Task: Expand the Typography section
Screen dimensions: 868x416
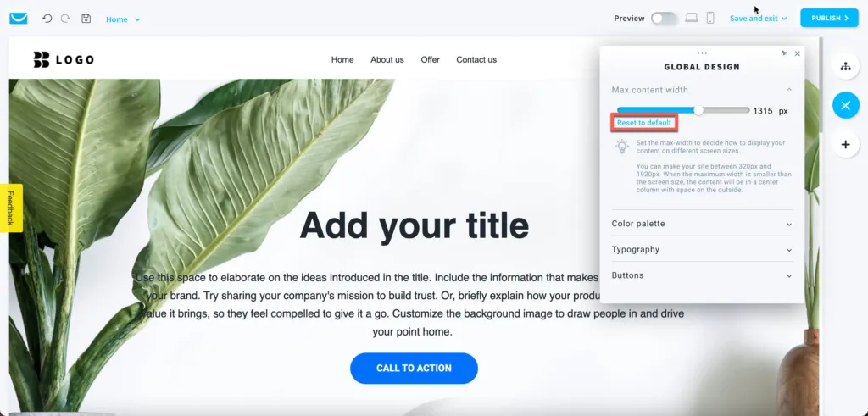Action: coord(702,249)
